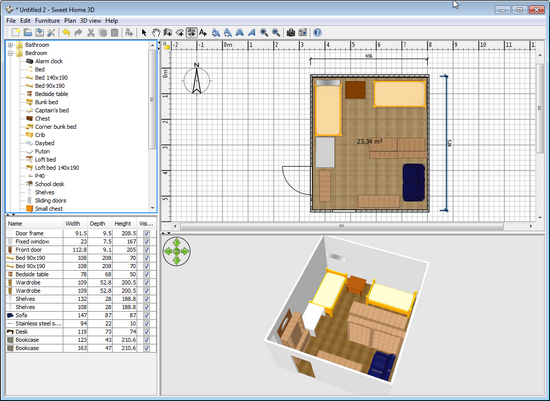Create a photo with the camera icon

[290, 33]
